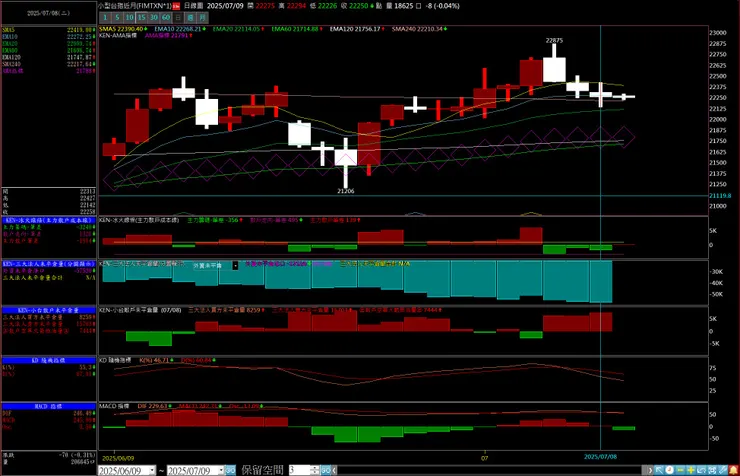Click the EMA120 21756.17 indicator label
Viewport: 740px width, 476px height.
[357, 29]
